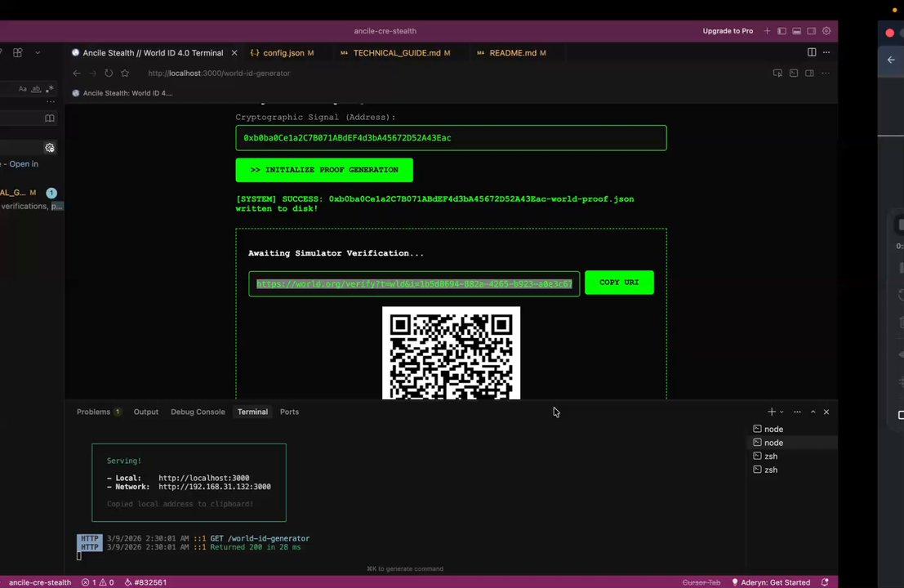Create a new terminal with plus icon
This screenshot has width=904, height=588.
[x=772, y=412]
